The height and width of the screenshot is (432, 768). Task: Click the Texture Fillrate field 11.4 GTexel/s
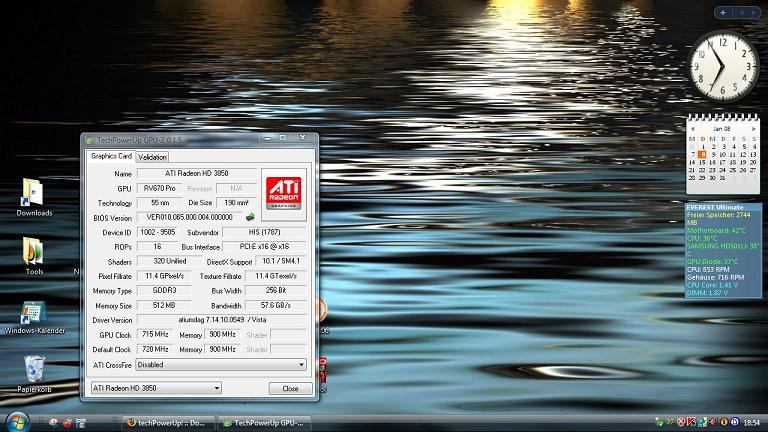(x=276, y=276)
